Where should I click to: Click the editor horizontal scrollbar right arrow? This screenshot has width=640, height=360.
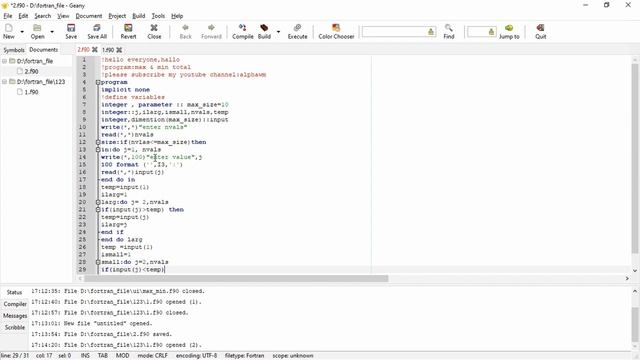(x=627, y=278)
